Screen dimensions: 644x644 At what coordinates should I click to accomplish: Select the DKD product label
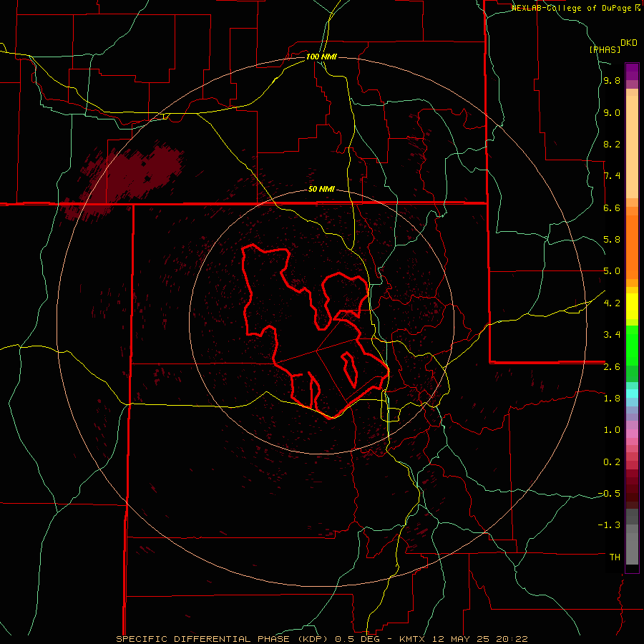(629, 42)
